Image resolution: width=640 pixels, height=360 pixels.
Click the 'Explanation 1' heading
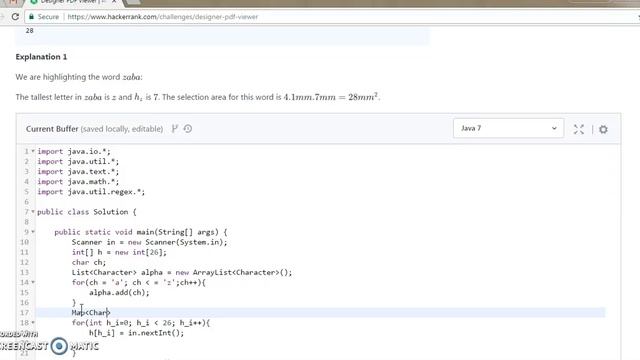click(41, 57)
